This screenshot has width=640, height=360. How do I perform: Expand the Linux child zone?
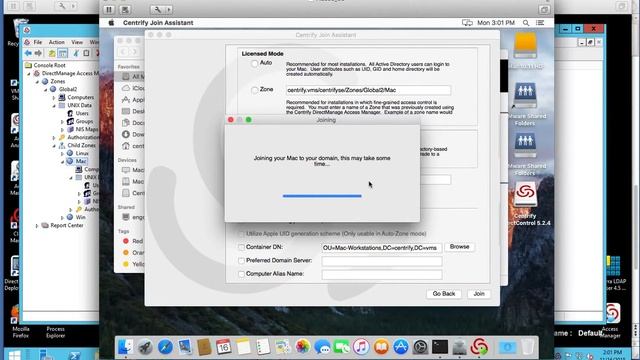coord(62,153)
